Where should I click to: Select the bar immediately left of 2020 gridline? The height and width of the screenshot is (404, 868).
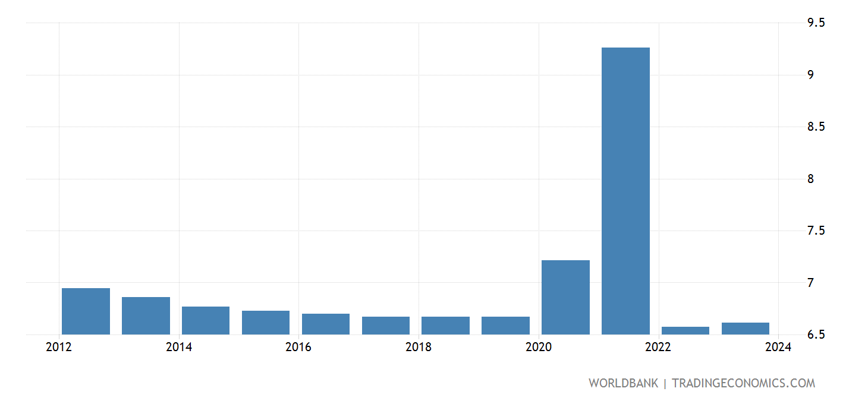505,326
